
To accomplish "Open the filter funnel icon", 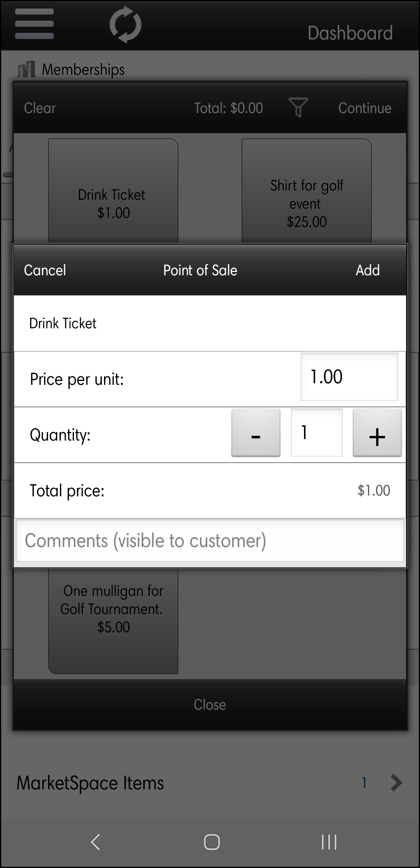I will click(x=298, y=107).
